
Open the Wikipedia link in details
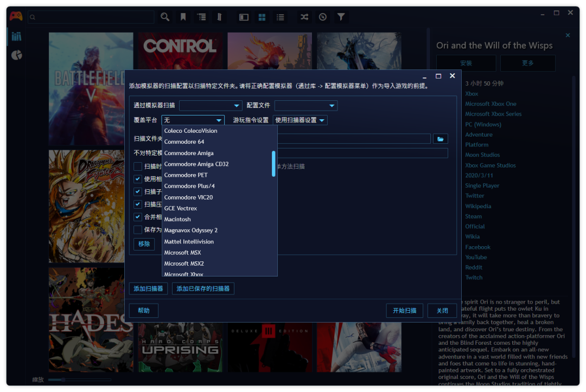click(478, 206)
